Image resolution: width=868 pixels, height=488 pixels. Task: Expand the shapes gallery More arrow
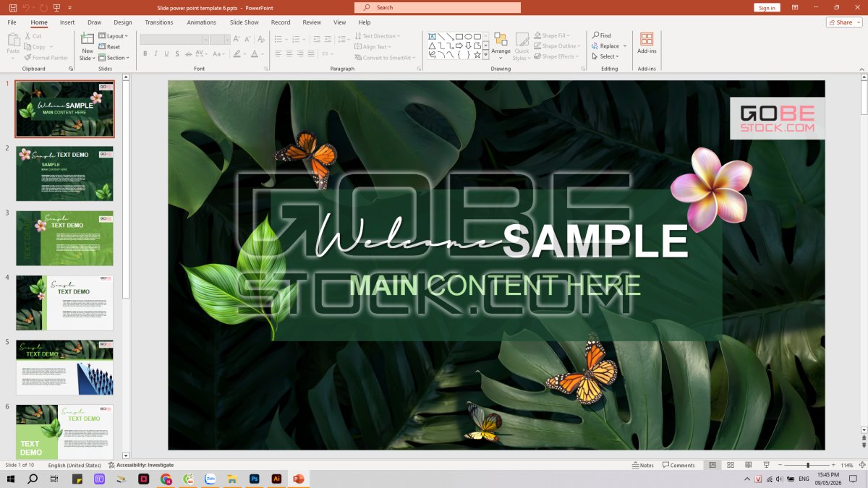[x=486, y=55]
